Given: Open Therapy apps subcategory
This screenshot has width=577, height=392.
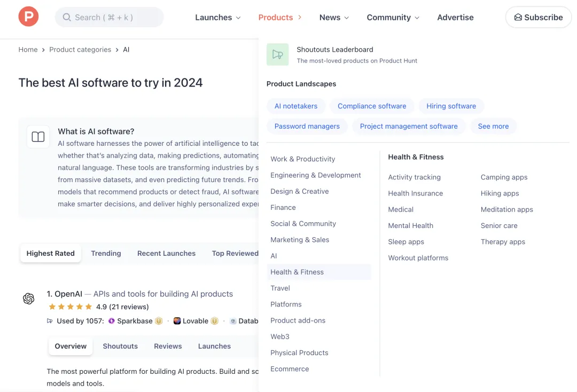Looking at the screenshot, I should (x=503, y=242).
